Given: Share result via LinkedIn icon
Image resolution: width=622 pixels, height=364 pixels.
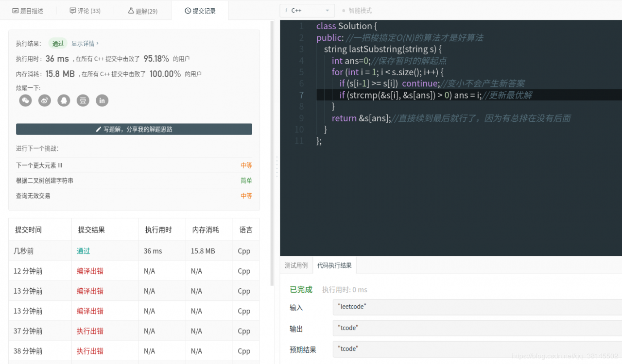Looking at the screenshot, I should (102, 100).
